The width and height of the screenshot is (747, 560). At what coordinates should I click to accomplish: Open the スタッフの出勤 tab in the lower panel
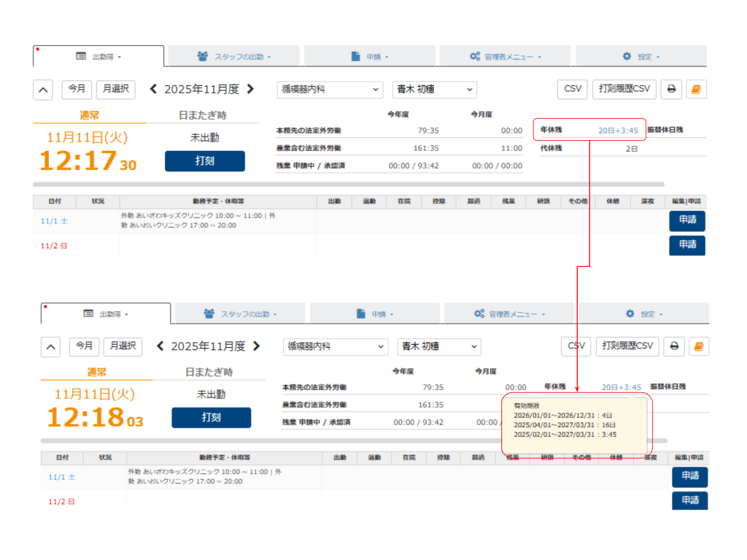(x=240, y=314)
